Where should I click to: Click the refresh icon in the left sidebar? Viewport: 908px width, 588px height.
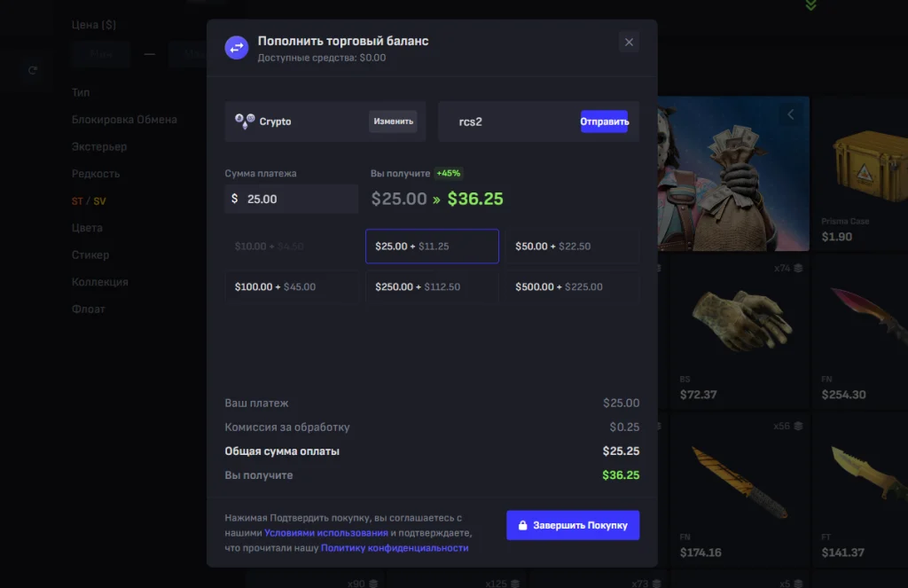(33, 70)
